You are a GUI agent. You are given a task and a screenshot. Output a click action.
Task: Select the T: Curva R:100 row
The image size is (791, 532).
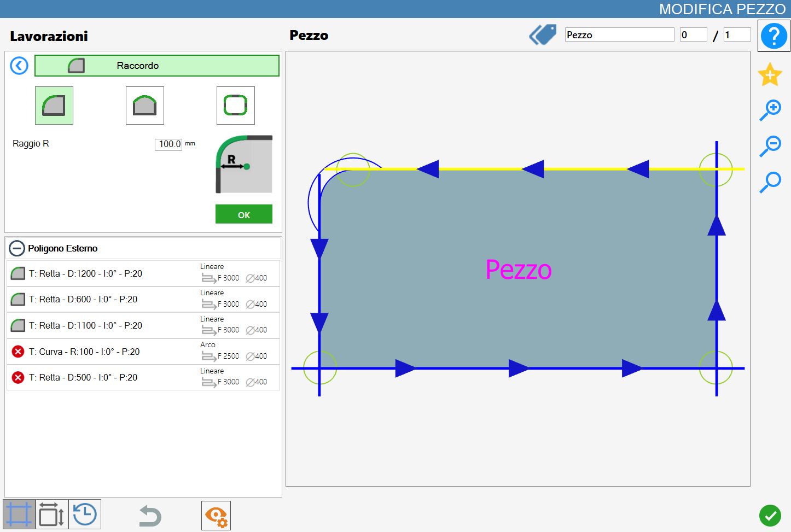[x=143, y=352]
